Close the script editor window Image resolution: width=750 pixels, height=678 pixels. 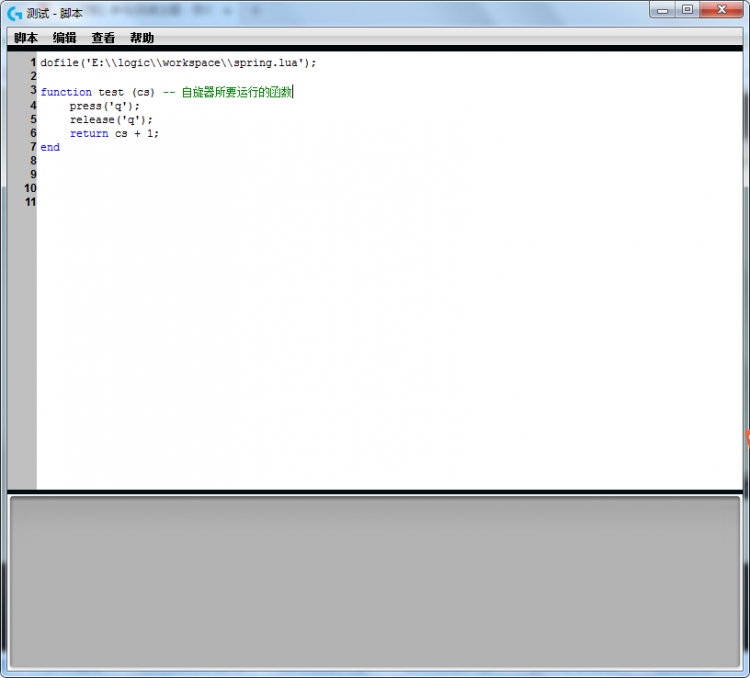point(722,10)
